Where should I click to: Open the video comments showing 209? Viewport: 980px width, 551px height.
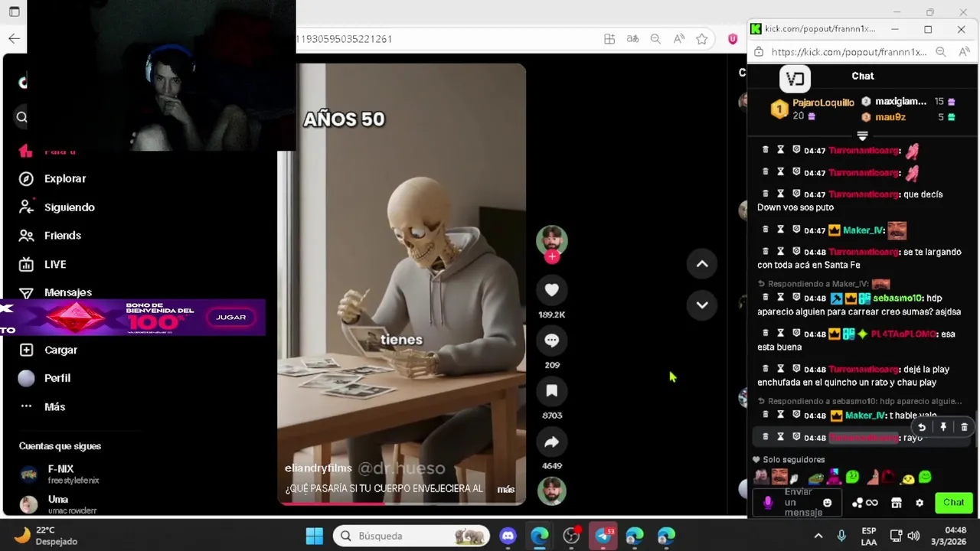pos(551,341)
